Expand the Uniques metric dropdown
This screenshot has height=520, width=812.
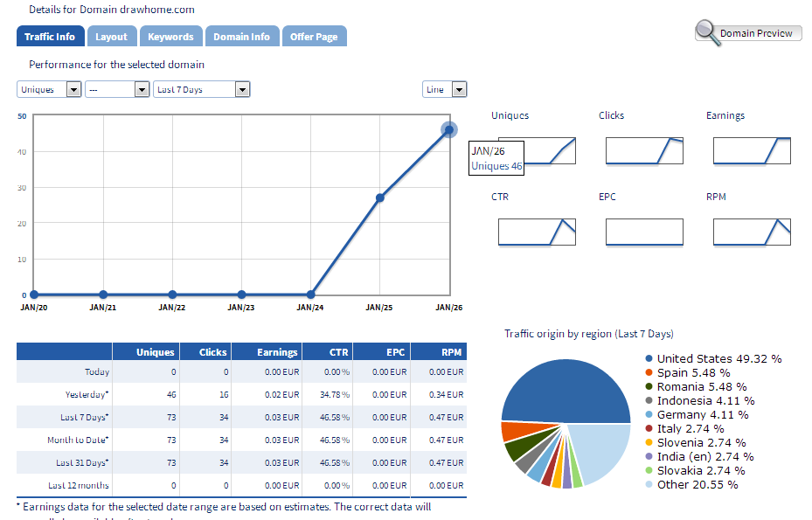coord(49,89)
